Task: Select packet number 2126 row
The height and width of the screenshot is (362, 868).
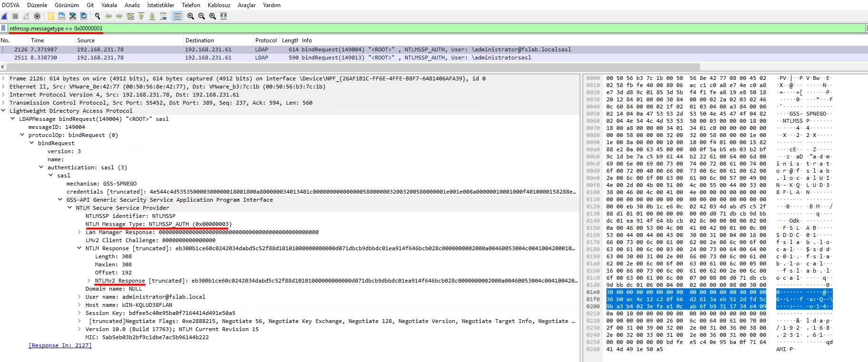Action: [434, 49]
